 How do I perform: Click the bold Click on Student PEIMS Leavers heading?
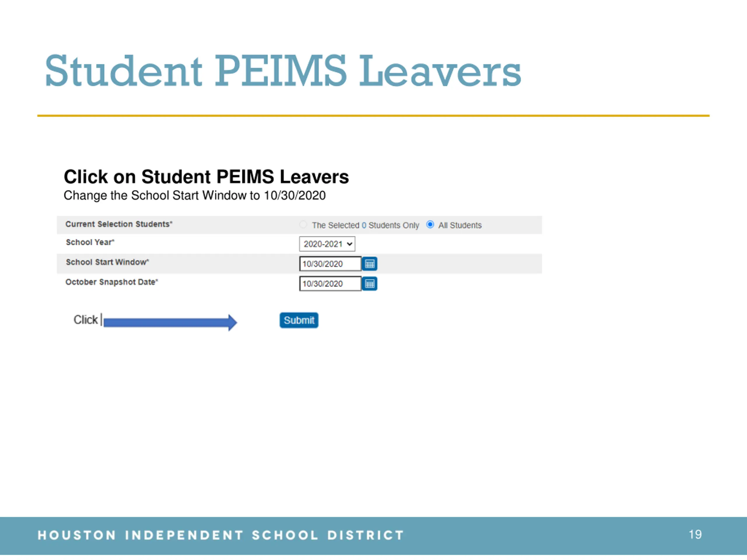click(x=206, y=176)
